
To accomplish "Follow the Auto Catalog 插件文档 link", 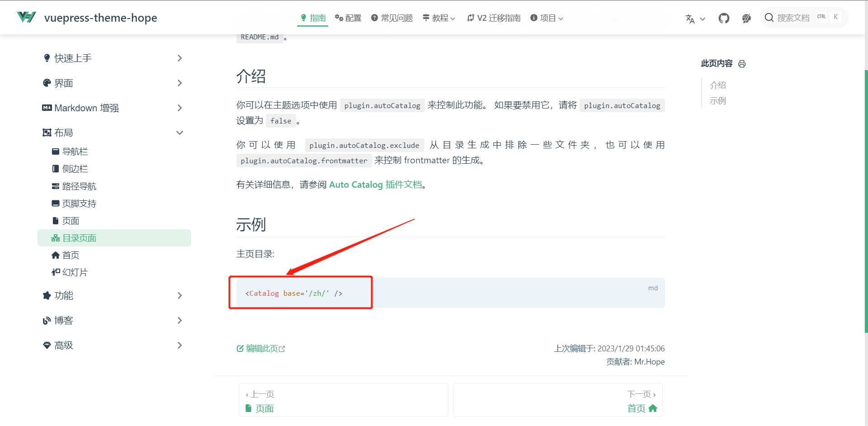I will tap(375, 185).
